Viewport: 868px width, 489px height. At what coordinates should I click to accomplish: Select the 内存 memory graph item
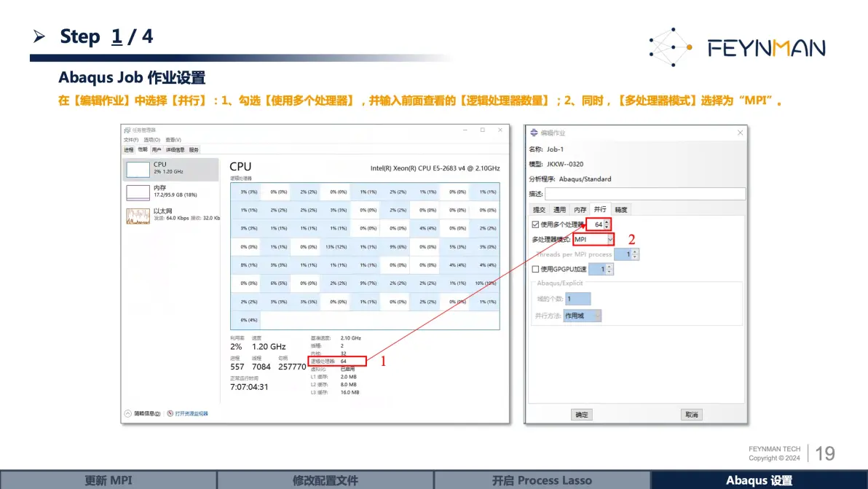click(x=170, y=192)
